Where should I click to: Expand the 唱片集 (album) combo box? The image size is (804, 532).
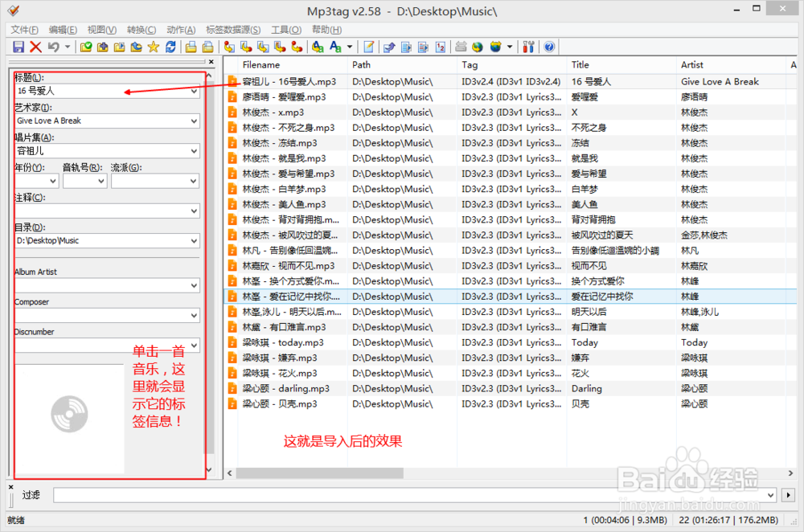(x=194, y=151)
